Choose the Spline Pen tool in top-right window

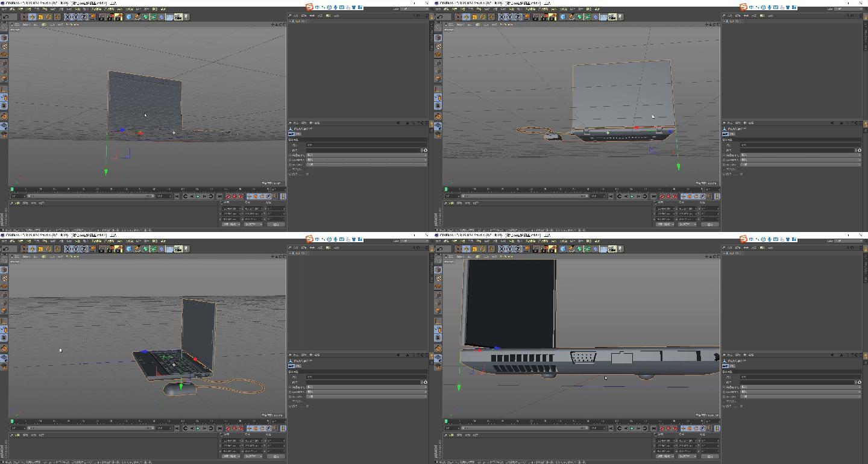point(571,17)
